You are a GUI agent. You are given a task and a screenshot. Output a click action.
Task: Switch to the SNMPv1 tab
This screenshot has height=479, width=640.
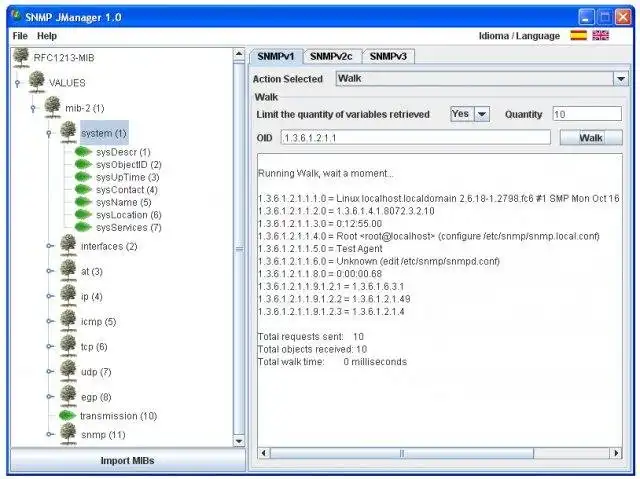(x=276, y=56)
